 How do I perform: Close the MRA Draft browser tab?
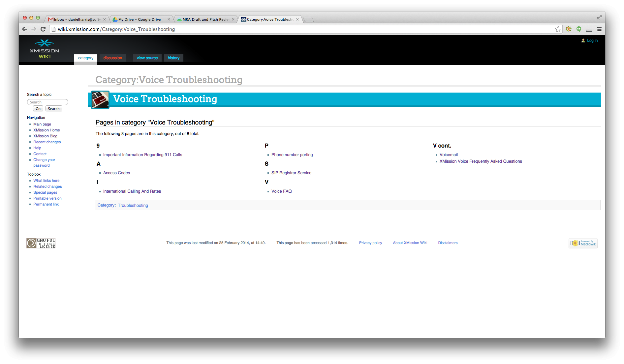click(x=233, y=19)
